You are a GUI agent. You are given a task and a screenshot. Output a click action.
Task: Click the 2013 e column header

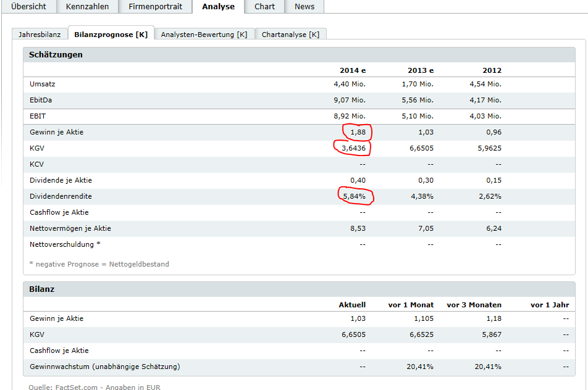[420, 70]
